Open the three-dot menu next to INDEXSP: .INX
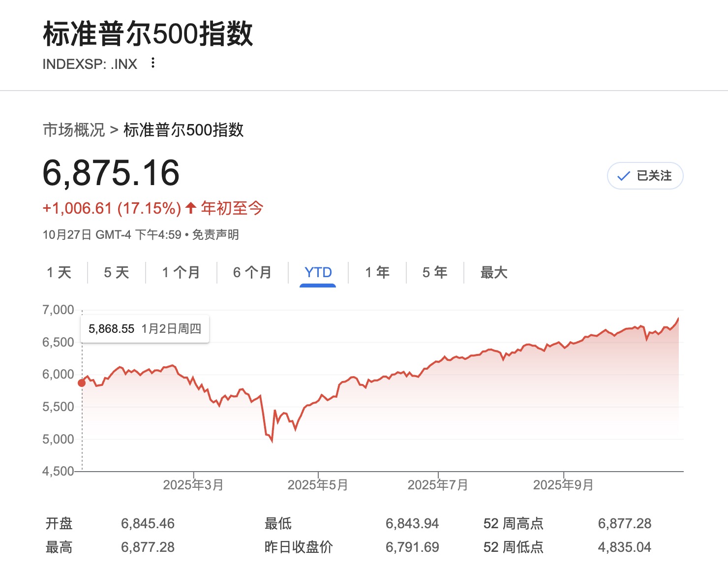The width and height of the screenshot is (728, 574). tap(152, 63)
